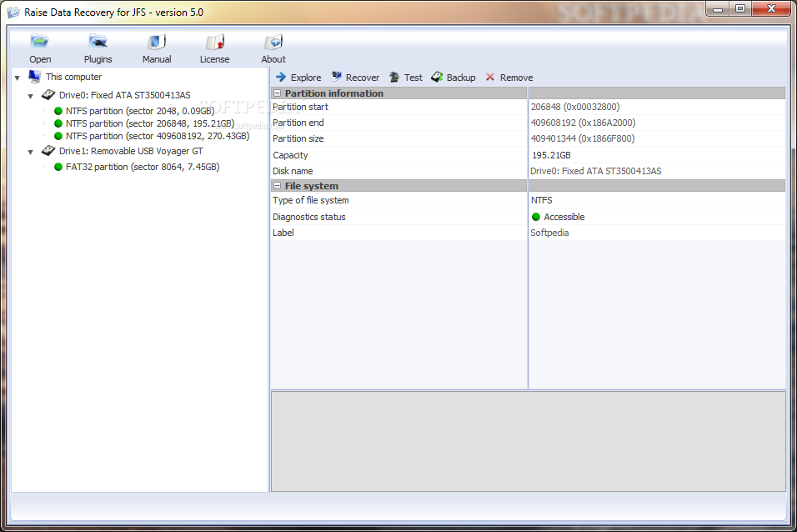Click the Recover action icon

tap(336, 77)
